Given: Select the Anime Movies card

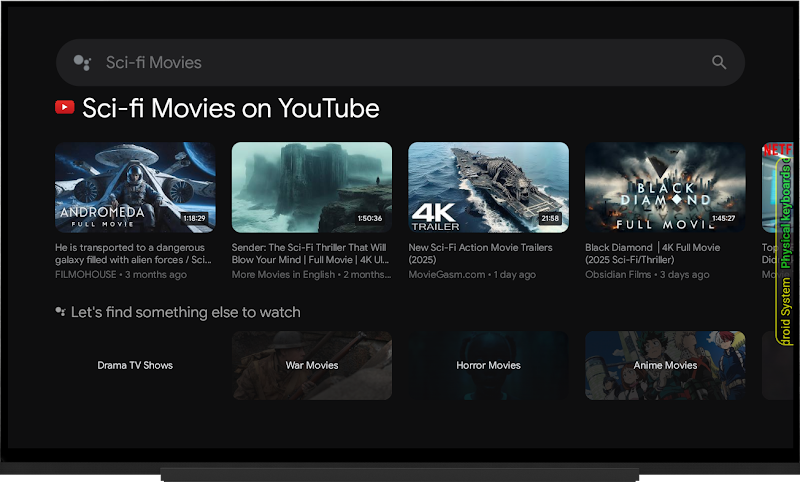Looking at the screenshot, I should coord(665,365).
